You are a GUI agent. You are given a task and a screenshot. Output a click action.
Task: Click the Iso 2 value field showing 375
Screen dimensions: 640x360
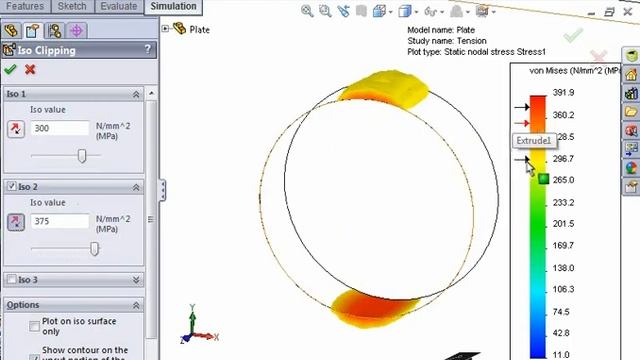pos(60,221)
